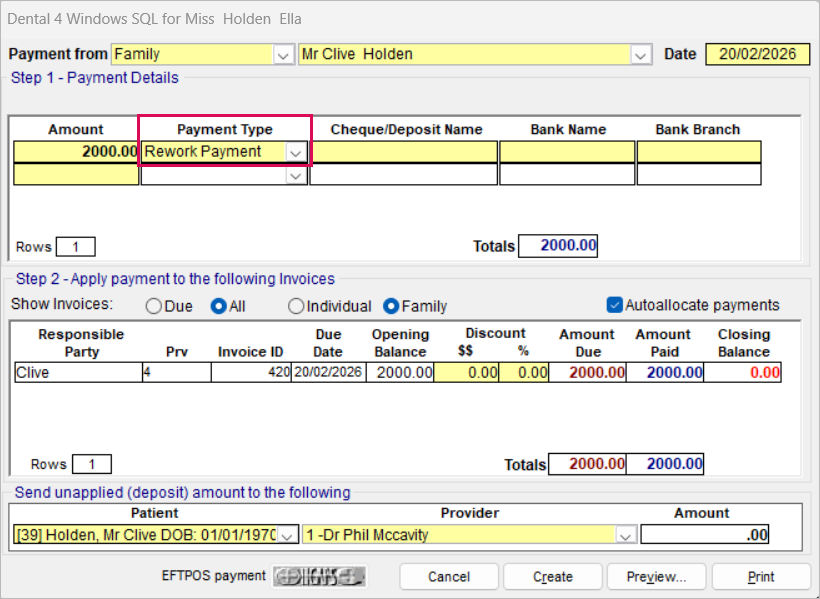
Task: Click the Cheque/Deposit Name field
Action: [x=404, y=152]
